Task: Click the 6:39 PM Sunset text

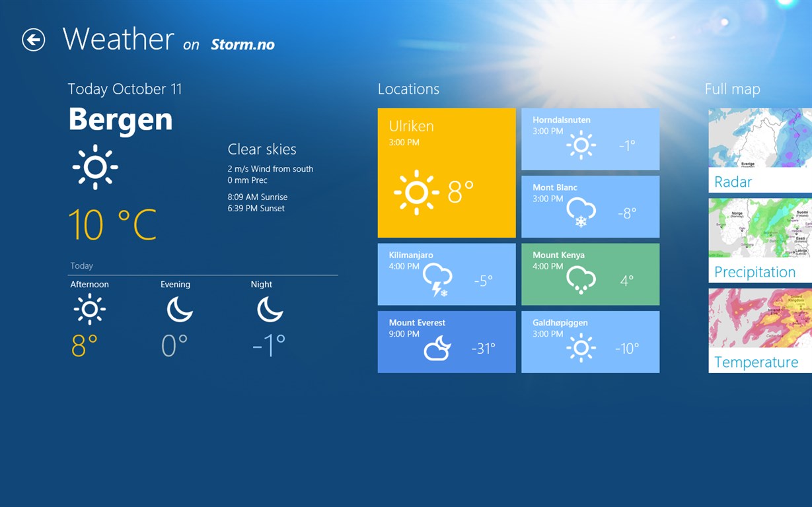Action: [256, 208]
